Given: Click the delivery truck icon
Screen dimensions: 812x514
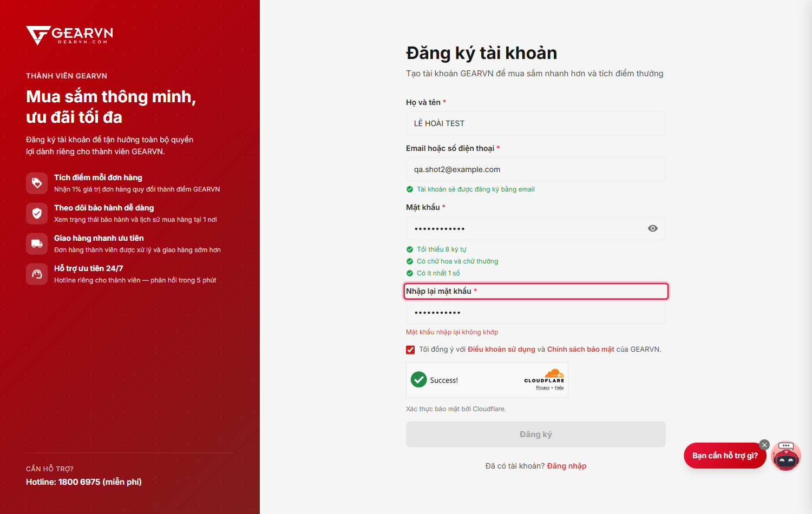Looking at the screenshot, I should tap(37, 243).
